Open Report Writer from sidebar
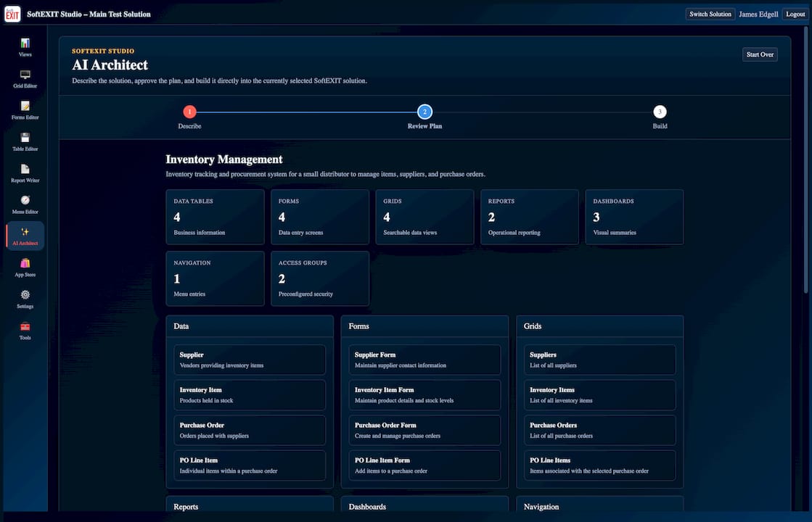The image size is (812, 522). (25, 169)
